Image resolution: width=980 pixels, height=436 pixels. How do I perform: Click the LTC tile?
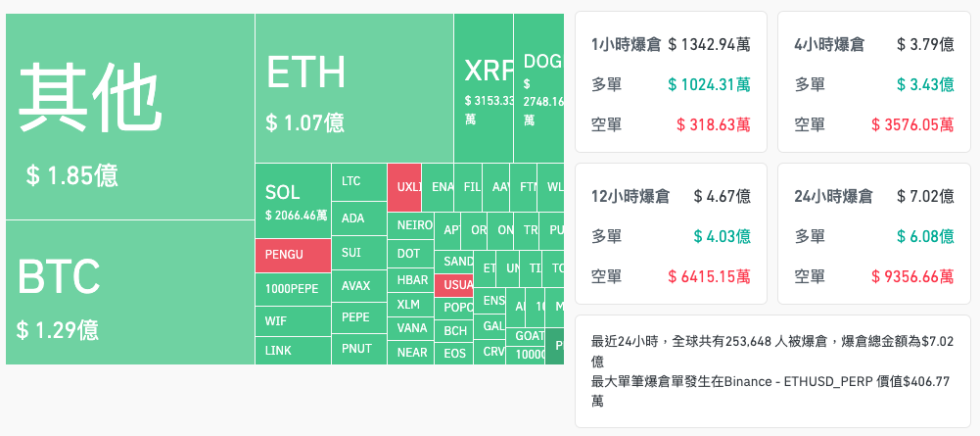[x=360, y=181]
